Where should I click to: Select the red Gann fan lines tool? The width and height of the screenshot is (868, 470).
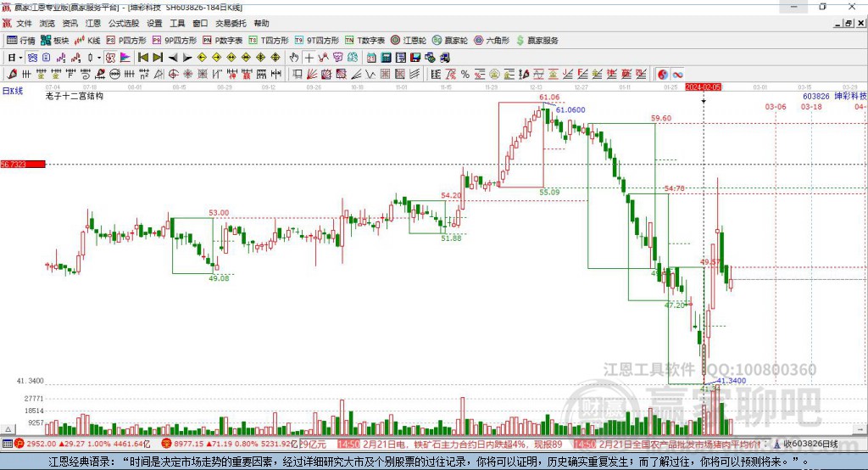coord(312,75)
